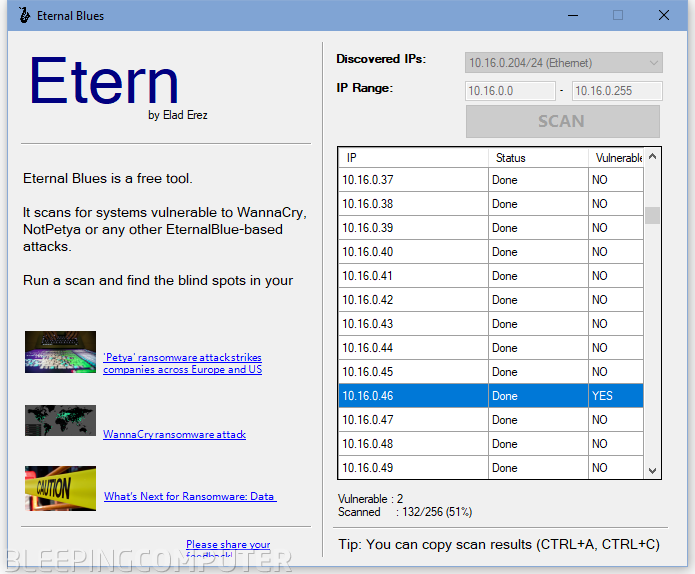The width and height of the screenshot is (695, 574).
Task: Open the Please share your feedback link
Action: pyautogui.click(x=228, y=549)
